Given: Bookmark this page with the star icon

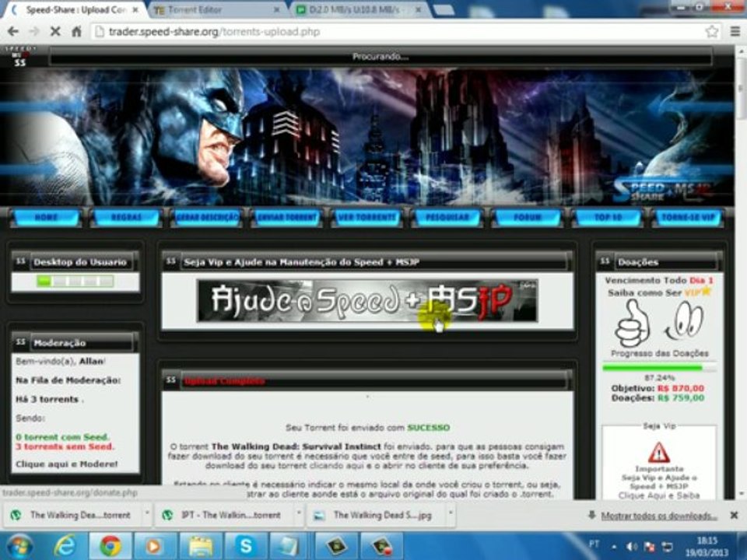Looking at the screenshot, I should (x=712, y=32).
